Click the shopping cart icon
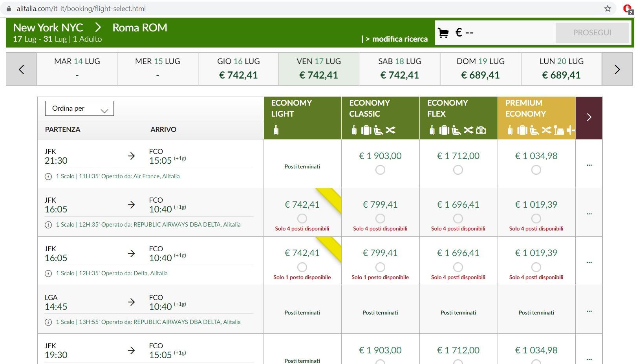 click(x=443, y=33)
